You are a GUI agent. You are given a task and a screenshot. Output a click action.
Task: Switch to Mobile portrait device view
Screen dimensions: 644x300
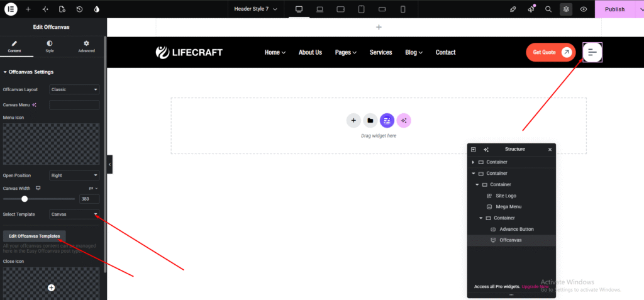403,9
